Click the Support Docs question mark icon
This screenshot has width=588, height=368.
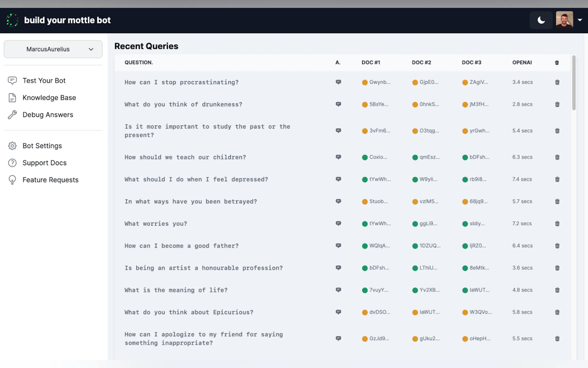pos(12,163)
